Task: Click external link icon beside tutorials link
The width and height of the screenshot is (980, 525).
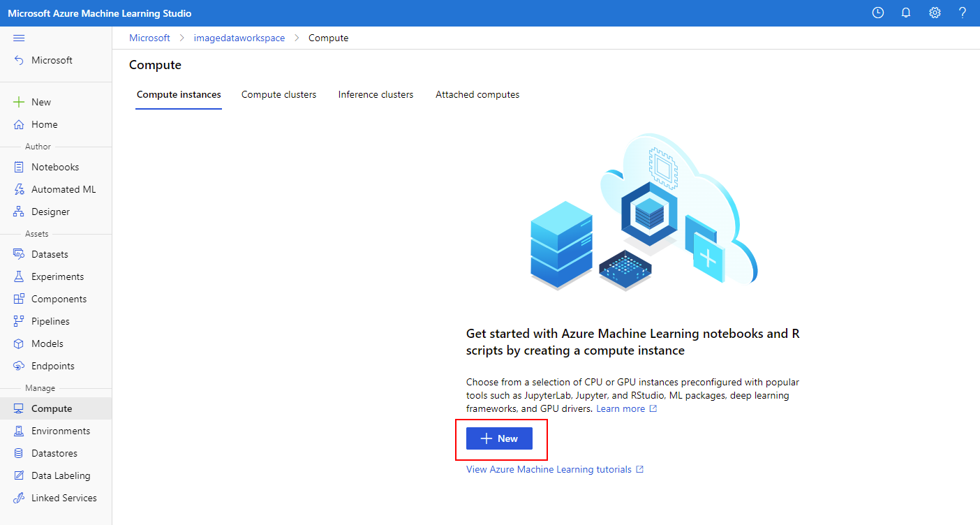Action: (639, 469)
